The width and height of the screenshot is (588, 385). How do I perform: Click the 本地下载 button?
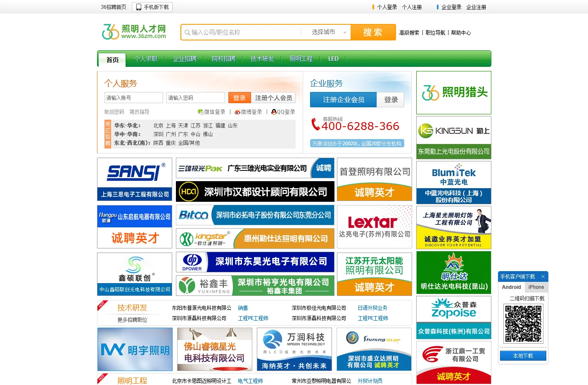(x=523, y=356)
